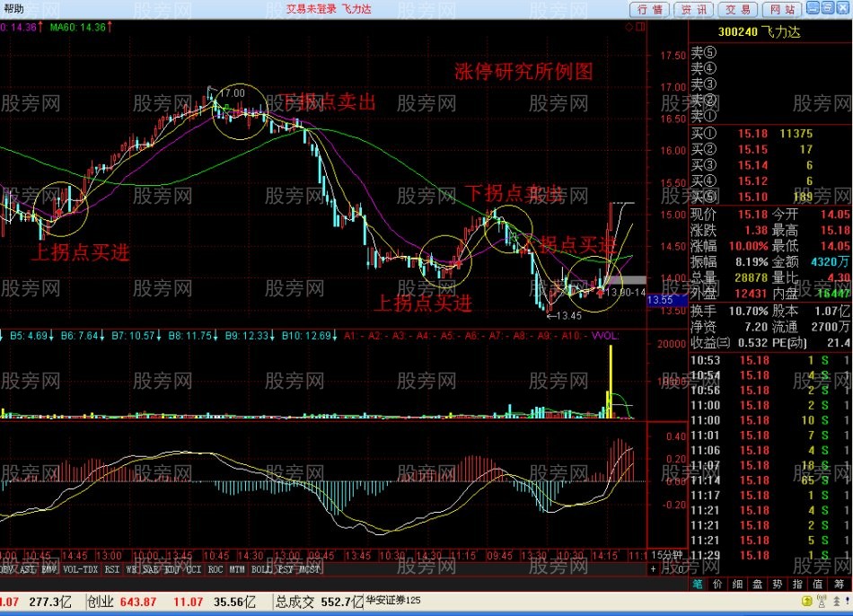
Task: Click the 换手 10.70% value
Action: coord(749,311)
